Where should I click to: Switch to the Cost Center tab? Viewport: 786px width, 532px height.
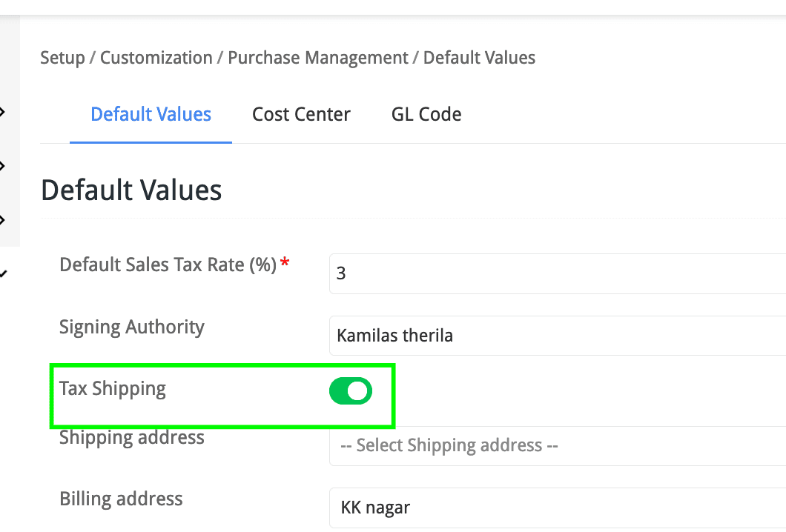[x=301, y=115]
